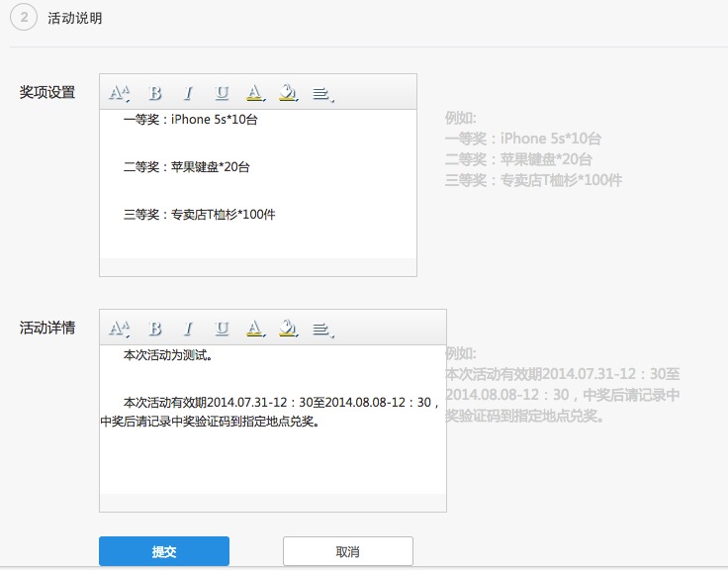Apply italic in the 奖项设置 editor toolbar
Image resolution: width=728 pixels, height=570 pixels.
coord(188,93)
